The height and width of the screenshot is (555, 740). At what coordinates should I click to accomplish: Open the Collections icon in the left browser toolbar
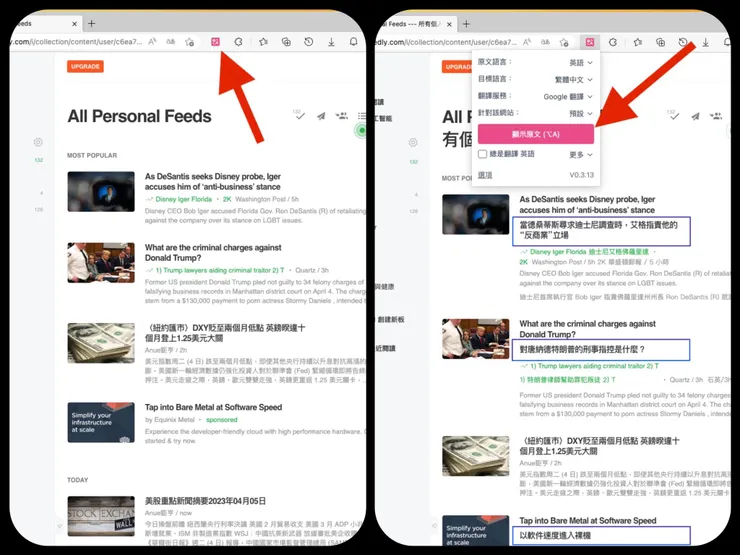pyautogui.click(x=286, y=42)
